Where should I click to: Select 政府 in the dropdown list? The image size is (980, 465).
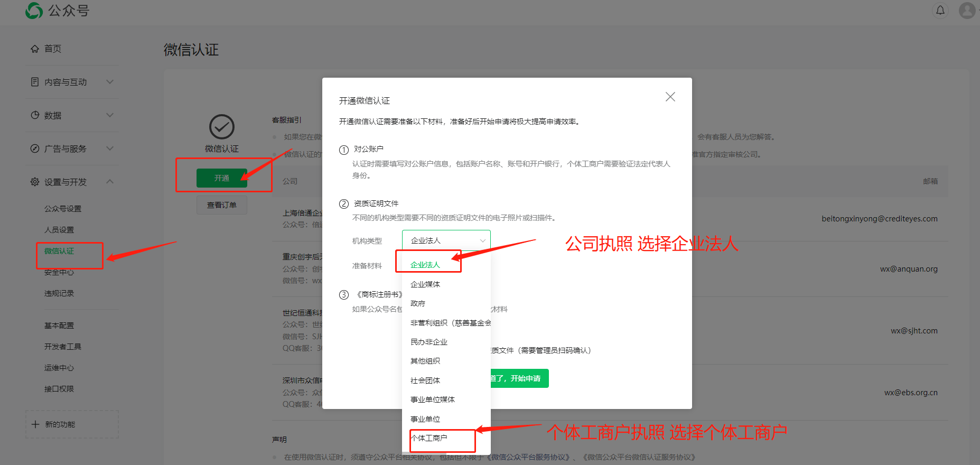pyautogui.click(x=446, y=303)
